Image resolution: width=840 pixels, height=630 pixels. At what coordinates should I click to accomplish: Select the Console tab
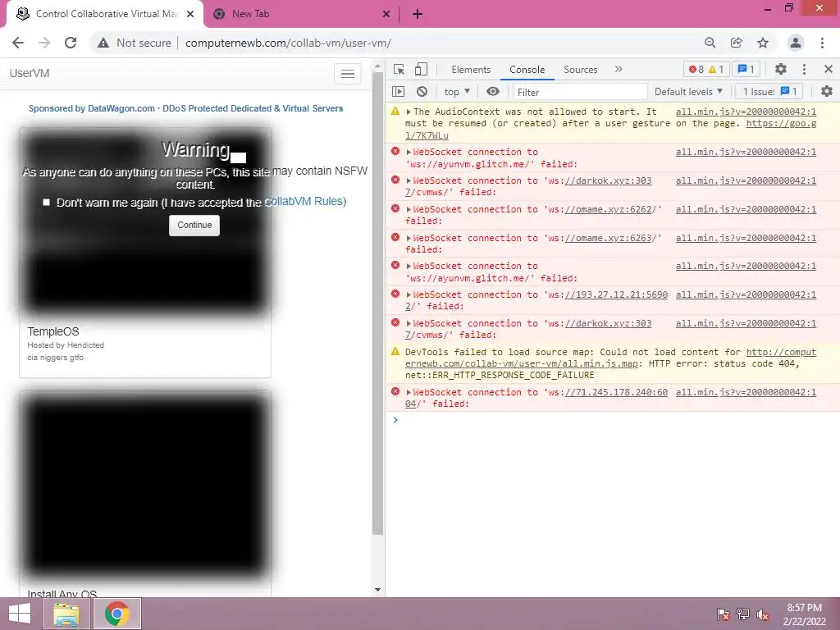point(527,70)
